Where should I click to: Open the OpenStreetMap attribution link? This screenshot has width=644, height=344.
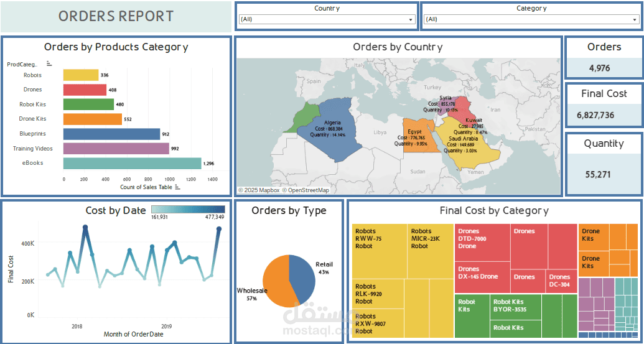(306, 190)
